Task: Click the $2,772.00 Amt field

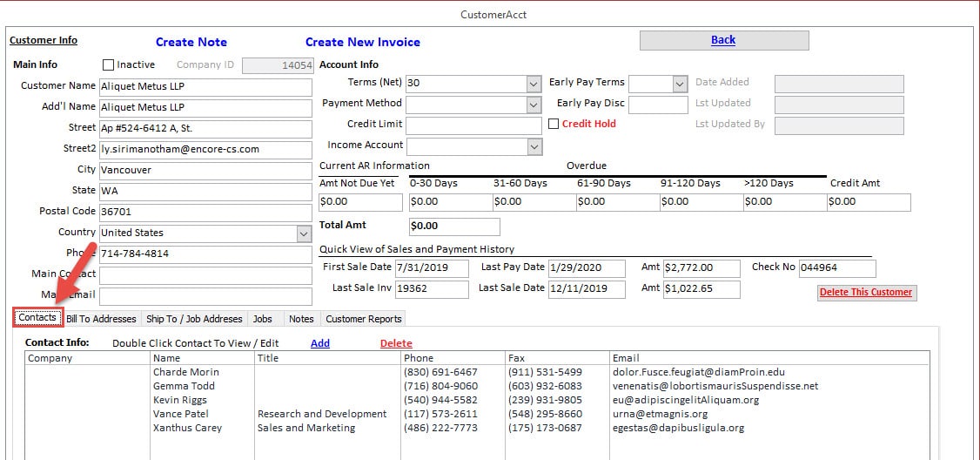Action: click(x=701, y=268)
